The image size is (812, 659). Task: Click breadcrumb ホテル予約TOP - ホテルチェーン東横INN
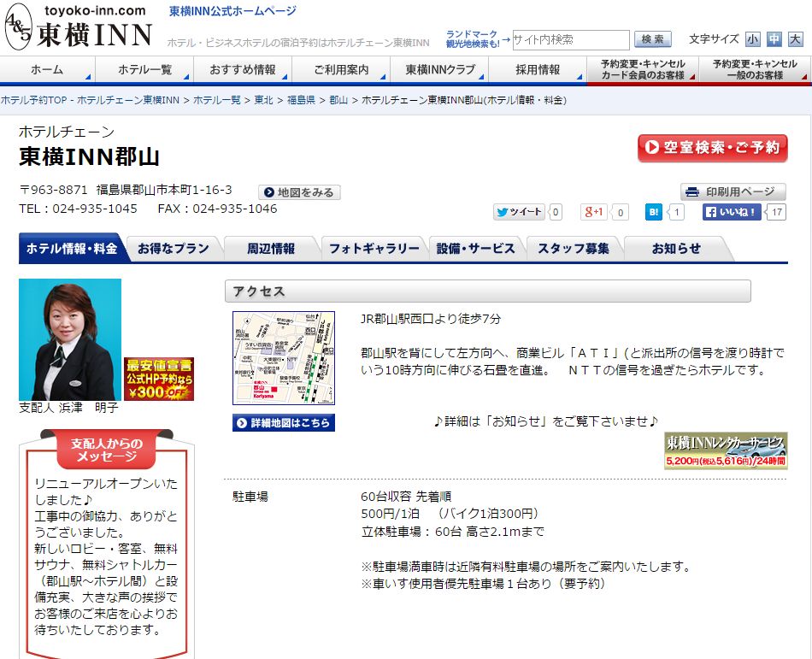pos(90,100)
